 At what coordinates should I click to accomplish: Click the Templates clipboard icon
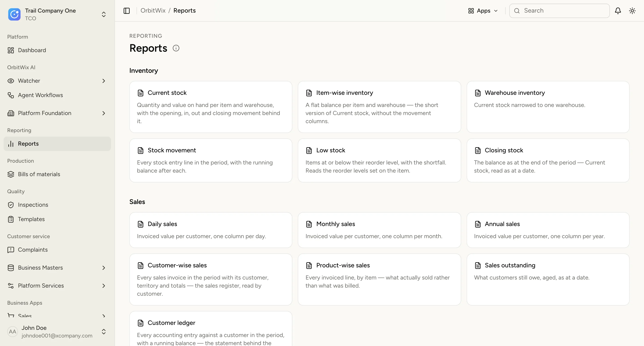[11, 219]
